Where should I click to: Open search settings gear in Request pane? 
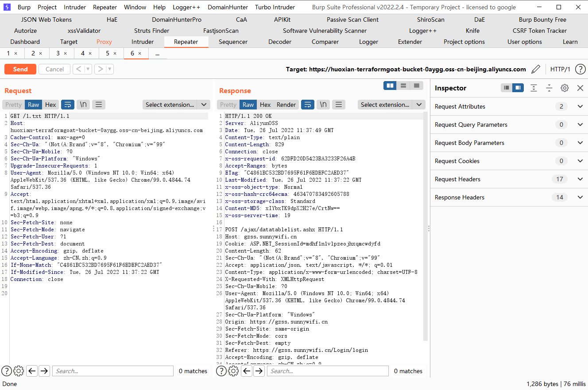tap(19, 371)
